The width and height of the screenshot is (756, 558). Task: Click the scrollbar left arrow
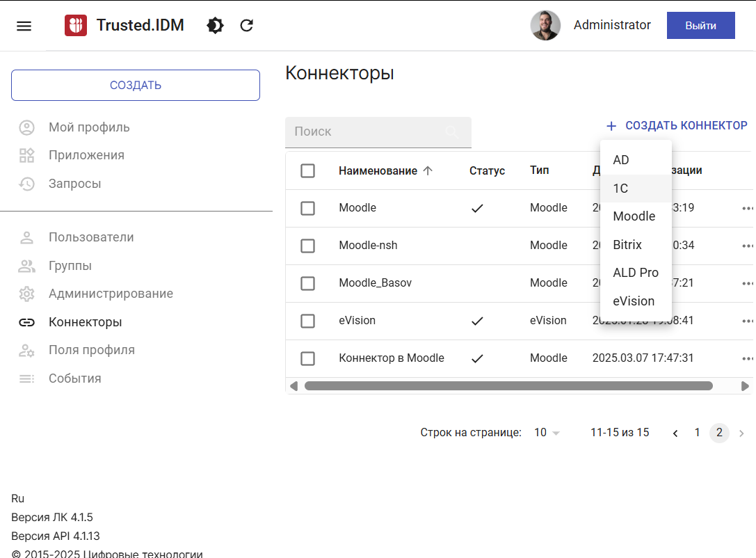click(x=293, y=386)
